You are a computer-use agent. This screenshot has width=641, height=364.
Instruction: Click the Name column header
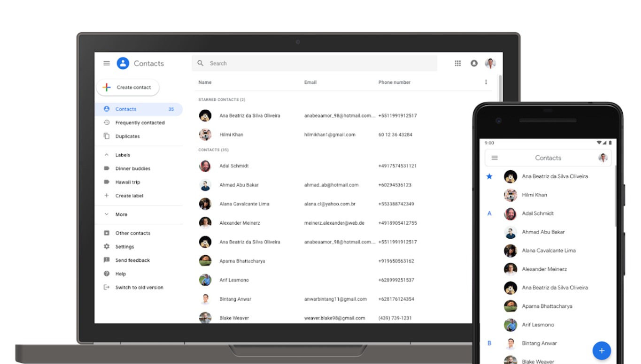205,82
